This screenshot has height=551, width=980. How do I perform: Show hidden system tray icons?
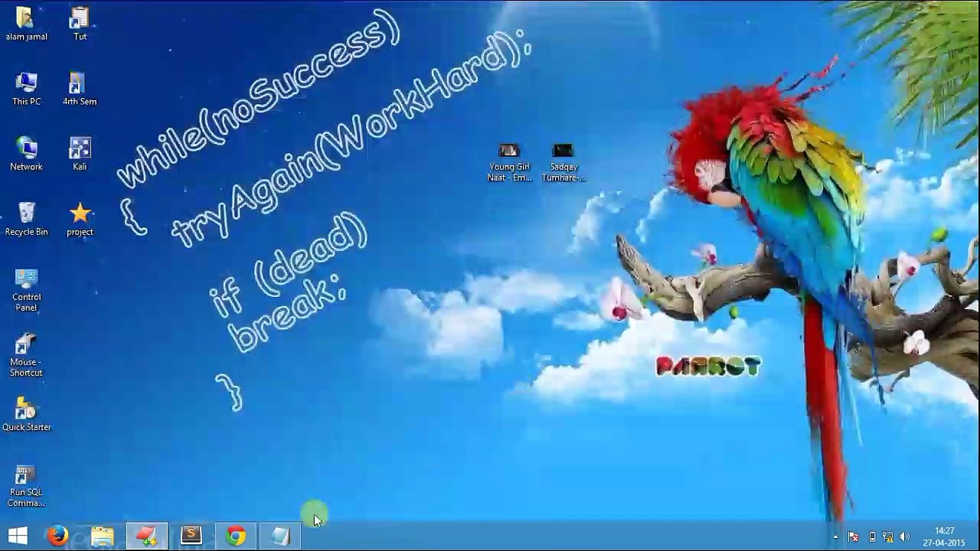pos(835,536)
